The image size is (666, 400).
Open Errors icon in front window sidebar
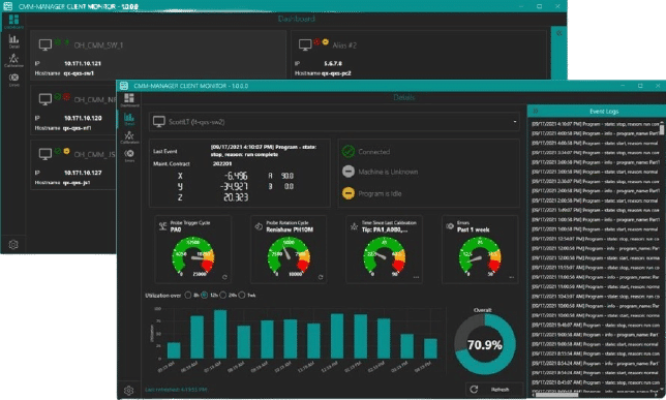pyautogui.click(x=129, y=155)
